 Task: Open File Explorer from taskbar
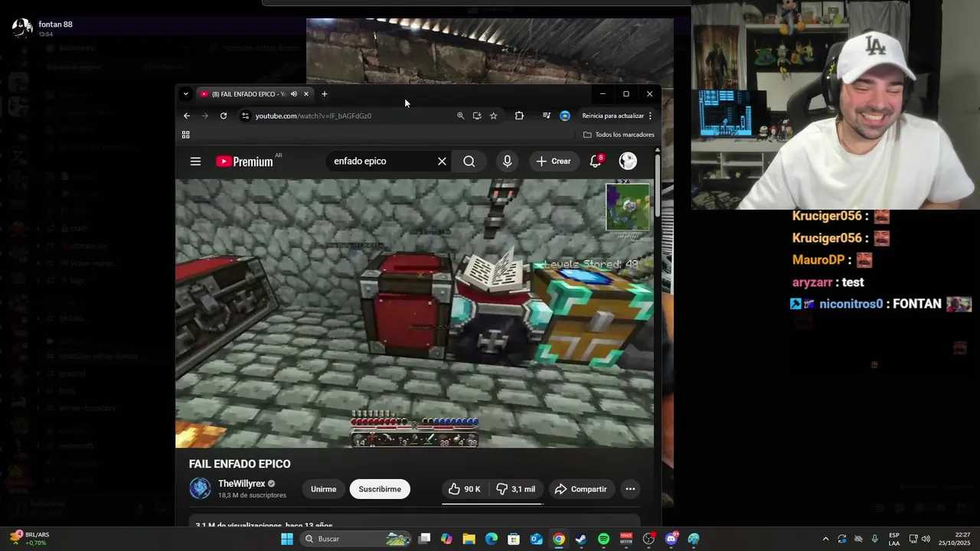point(469,539)
